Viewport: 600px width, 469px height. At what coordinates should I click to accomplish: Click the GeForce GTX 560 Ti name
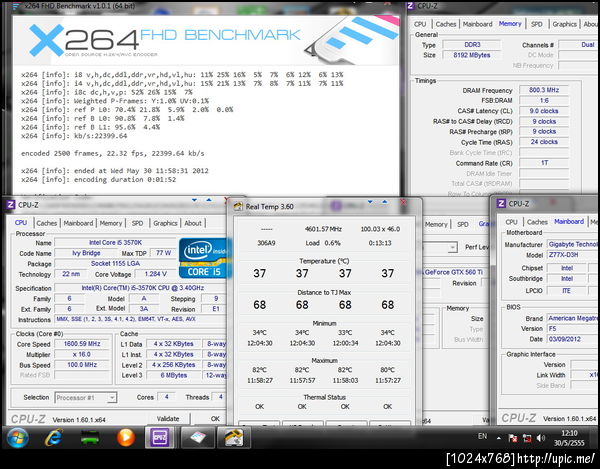click(x=454, y=272)
